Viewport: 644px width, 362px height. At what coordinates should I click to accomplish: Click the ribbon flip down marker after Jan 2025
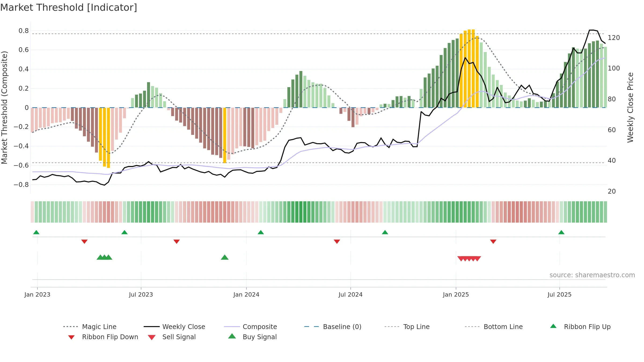(x=493, y=242)
